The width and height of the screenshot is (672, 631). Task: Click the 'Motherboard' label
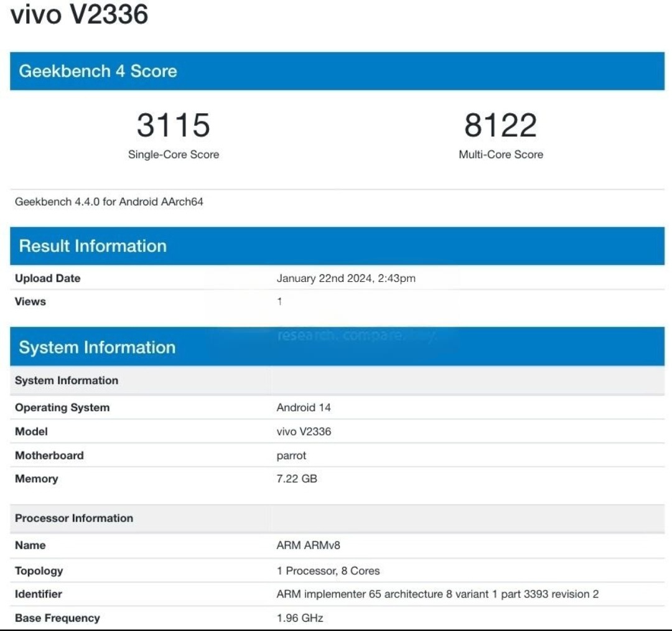49,456
